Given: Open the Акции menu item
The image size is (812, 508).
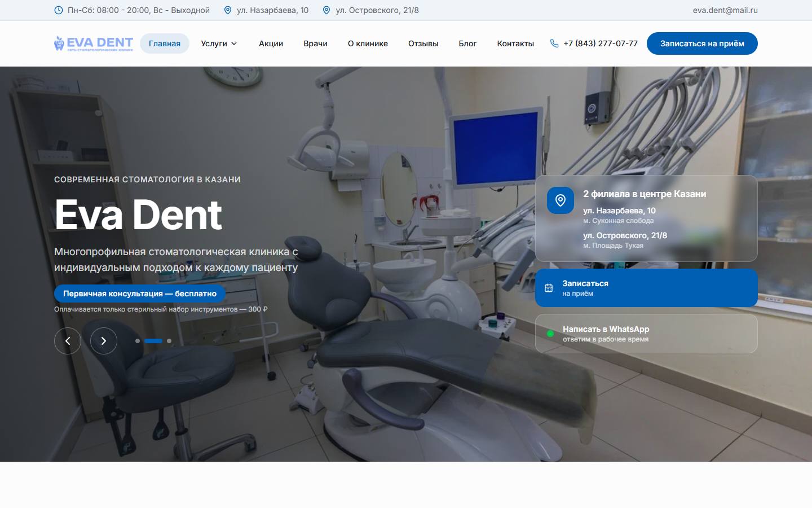Looking at the screenshot, I should 271,43.
